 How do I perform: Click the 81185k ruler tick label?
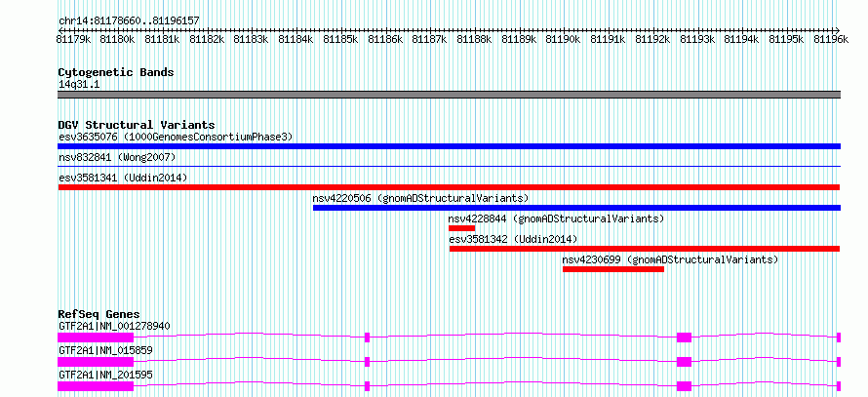coord(341,39)
